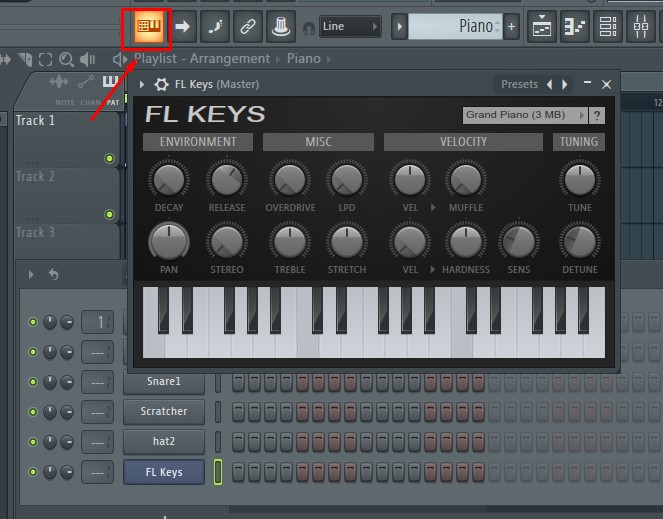Mute the FL Keys channel green LED
The image size is (663, 519).
pos(33,472)
